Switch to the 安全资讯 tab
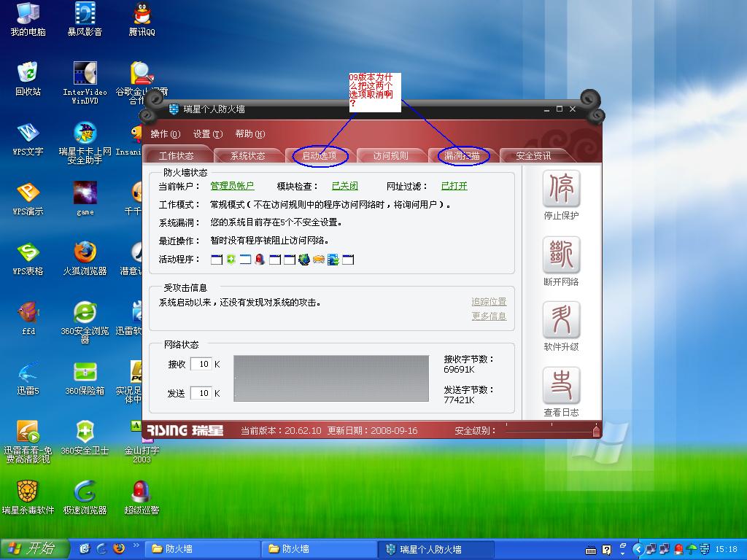The image size is (747, 560). coord(533,156)
